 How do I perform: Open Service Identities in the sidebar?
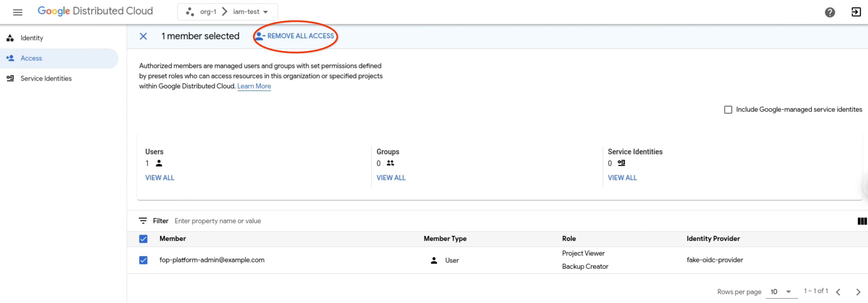[x=46, y=79]
